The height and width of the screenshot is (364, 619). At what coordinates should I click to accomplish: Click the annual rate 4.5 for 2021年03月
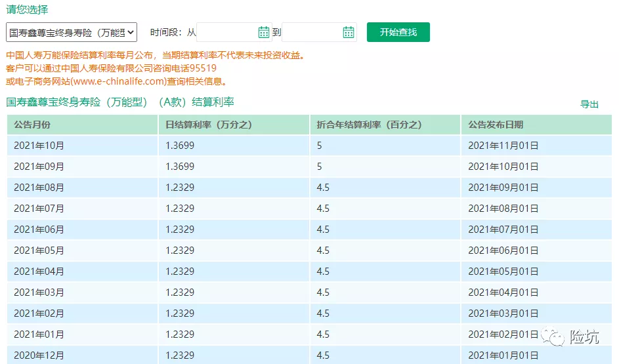[385, 293]
